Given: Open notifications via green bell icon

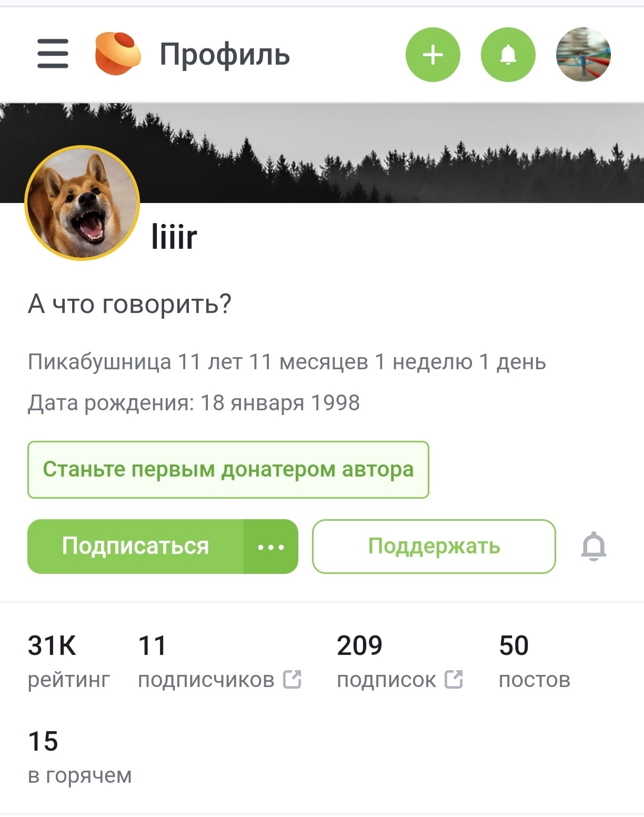Looking at the screenshot, I should pyautogui.click(x=508, y=55).
